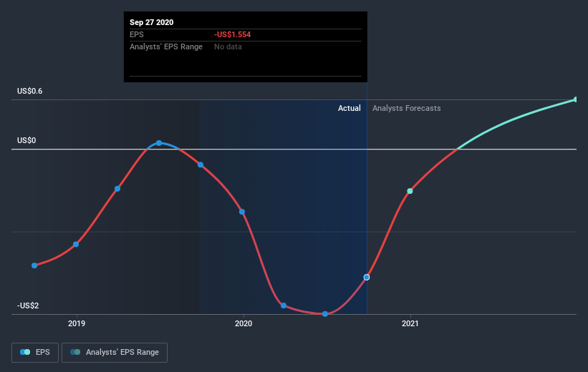The image size is (588, 372).
Task: Toggle the Analysts' EPS Range legend
Action: coord(115,352)
